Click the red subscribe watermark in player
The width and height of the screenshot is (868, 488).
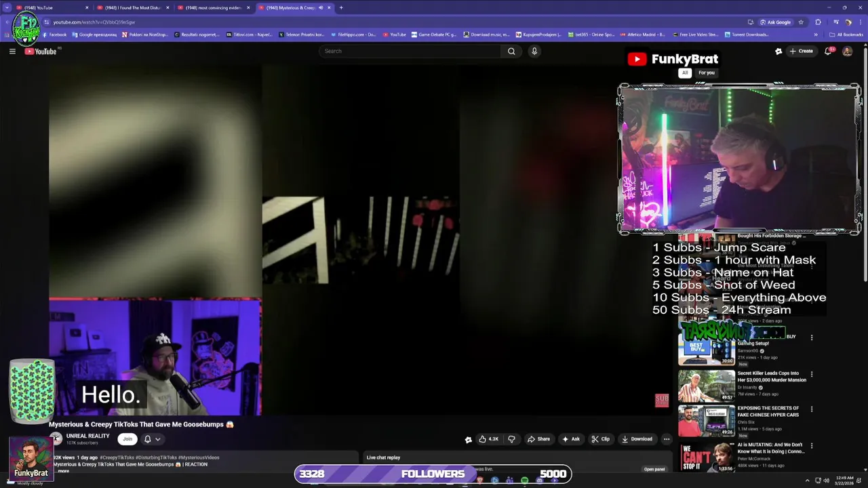(662, 400)
